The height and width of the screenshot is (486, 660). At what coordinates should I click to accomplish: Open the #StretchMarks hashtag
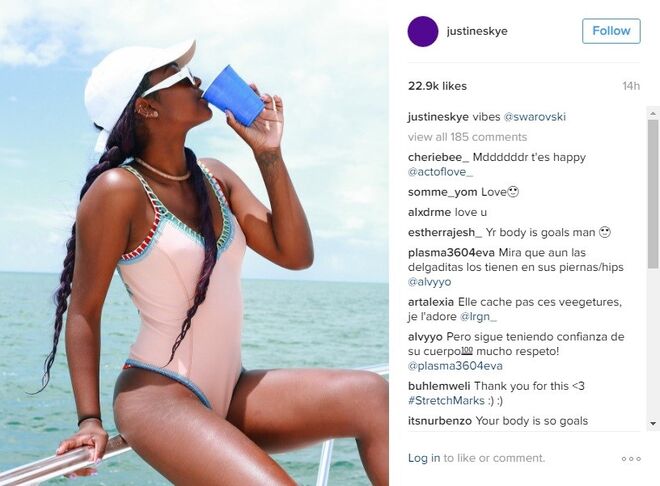[x=446, y=401]
